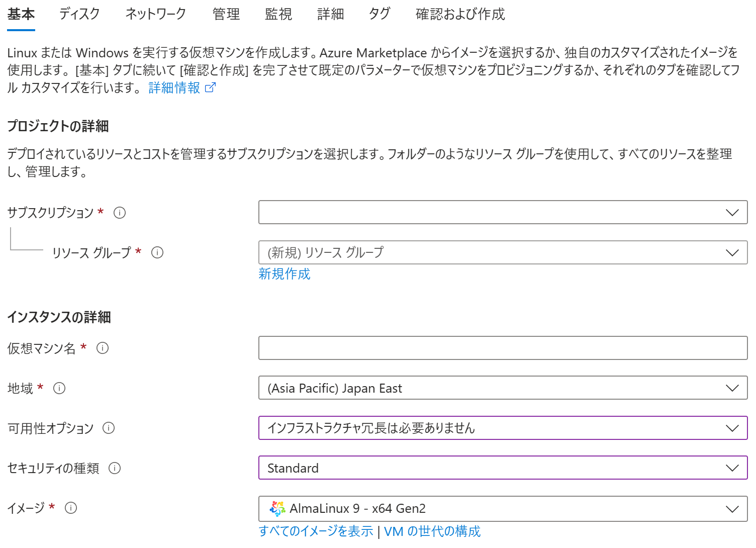Click すべてのイメージを表示 link
The height and width of the screenshot is (548, 756).
(x=316, y=531)
